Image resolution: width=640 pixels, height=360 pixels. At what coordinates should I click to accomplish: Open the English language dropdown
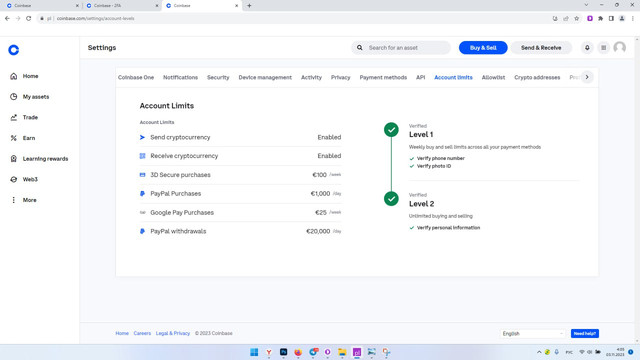point(532,333)
